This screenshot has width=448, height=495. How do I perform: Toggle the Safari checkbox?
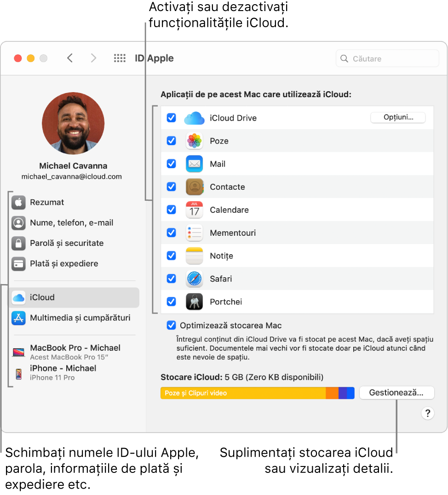point(172,279)
